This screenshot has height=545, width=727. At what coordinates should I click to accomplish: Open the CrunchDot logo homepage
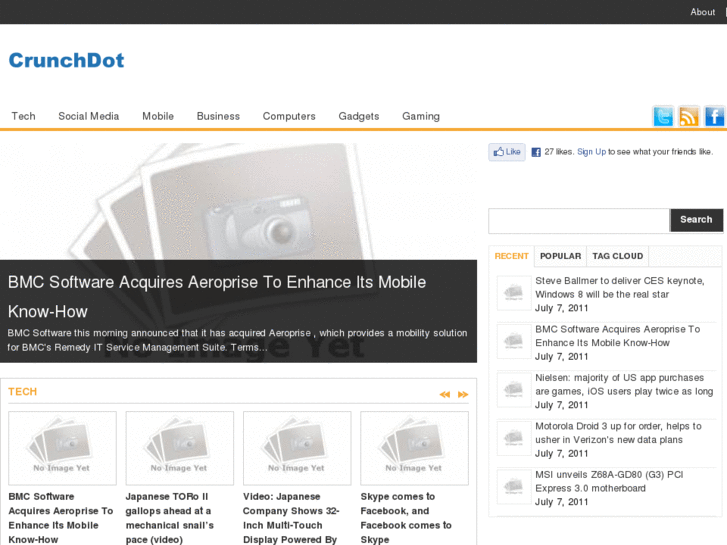(x=66, y=60)
